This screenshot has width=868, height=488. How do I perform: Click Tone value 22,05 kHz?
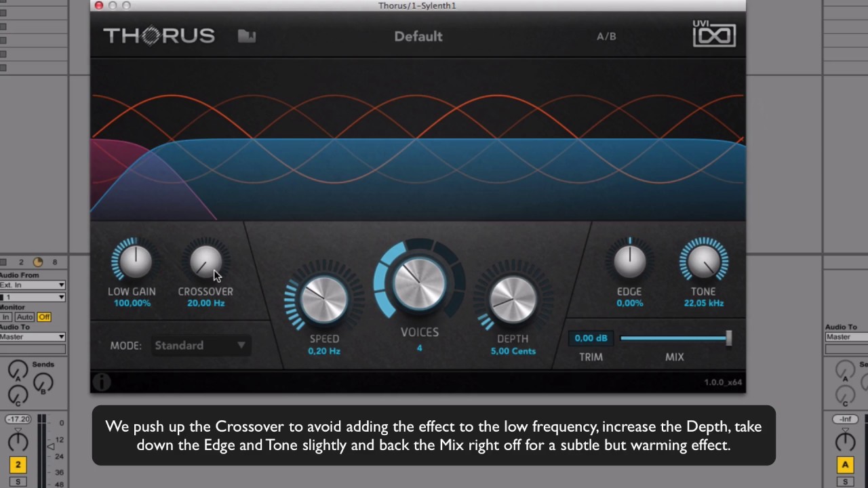pos(704,304)
